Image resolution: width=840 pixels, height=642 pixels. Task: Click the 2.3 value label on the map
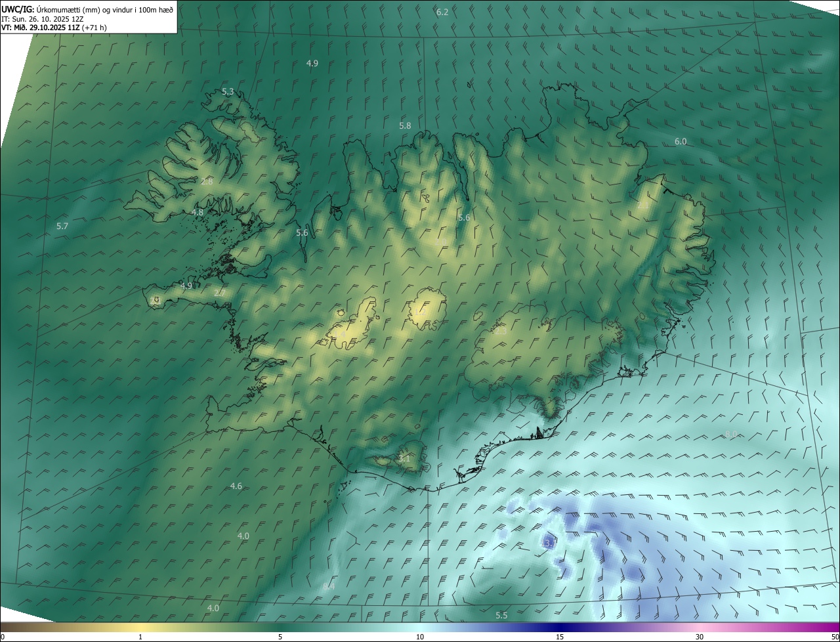click(500, 332)
